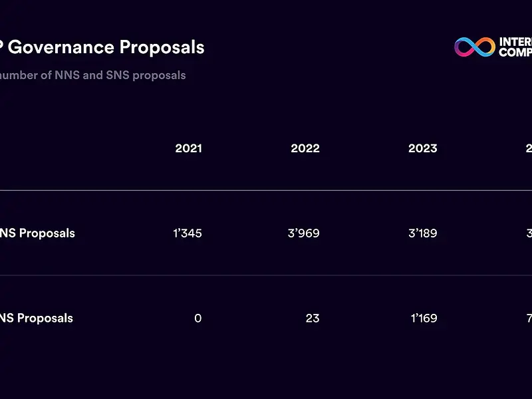532x399 pixels.
Task: Click the divider between NNS and SNS rows
Action: click(x=266, y=275)
